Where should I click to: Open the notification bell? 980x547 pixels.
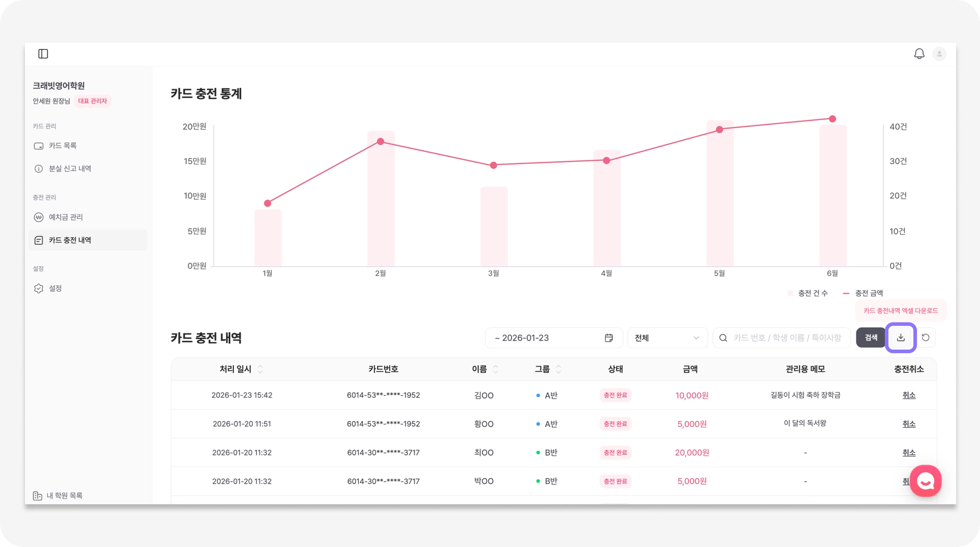(919, 54)
